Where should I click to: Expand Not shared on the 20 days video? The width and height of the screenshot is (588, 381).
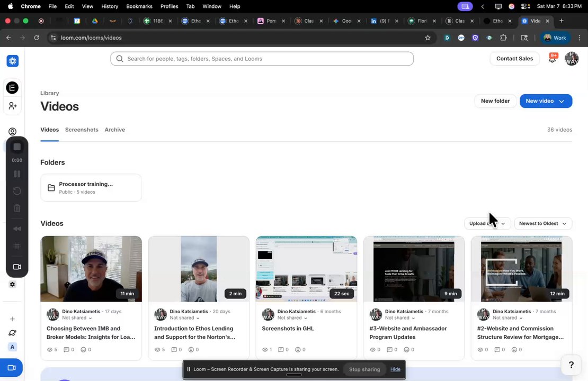[184, 317]
